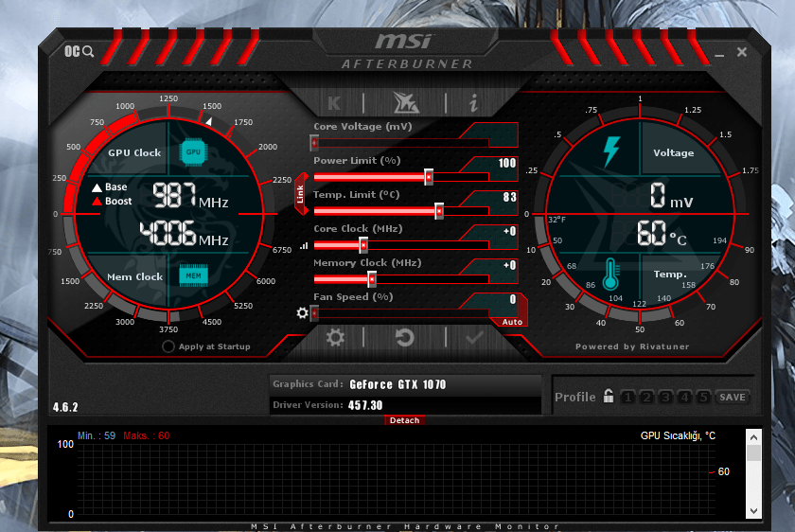Click the Min. : 59 reading

pos(97,435)
